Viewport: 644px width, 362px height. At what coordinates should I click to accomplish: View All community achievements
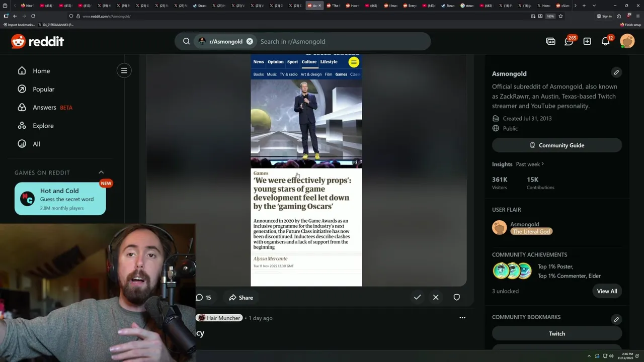click(x=607, y=291)
